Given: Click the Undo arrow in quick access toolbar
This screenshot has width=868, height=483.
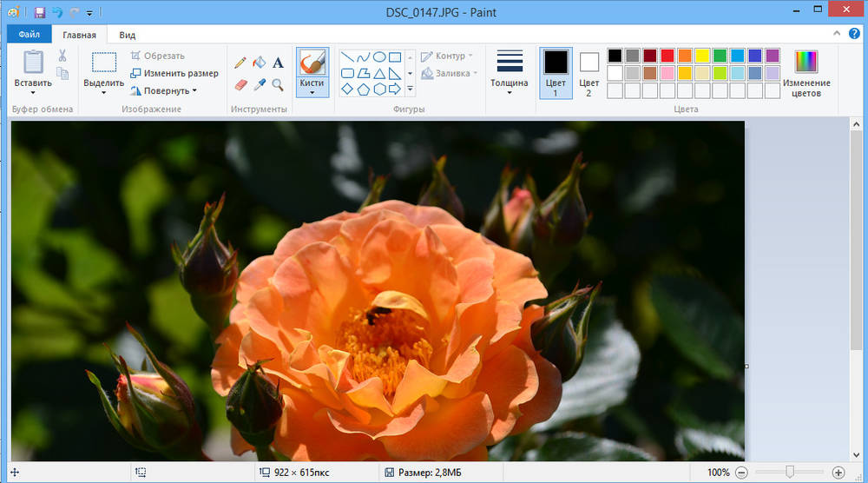Looking at the screenshot, I should [x=57, y=13].
